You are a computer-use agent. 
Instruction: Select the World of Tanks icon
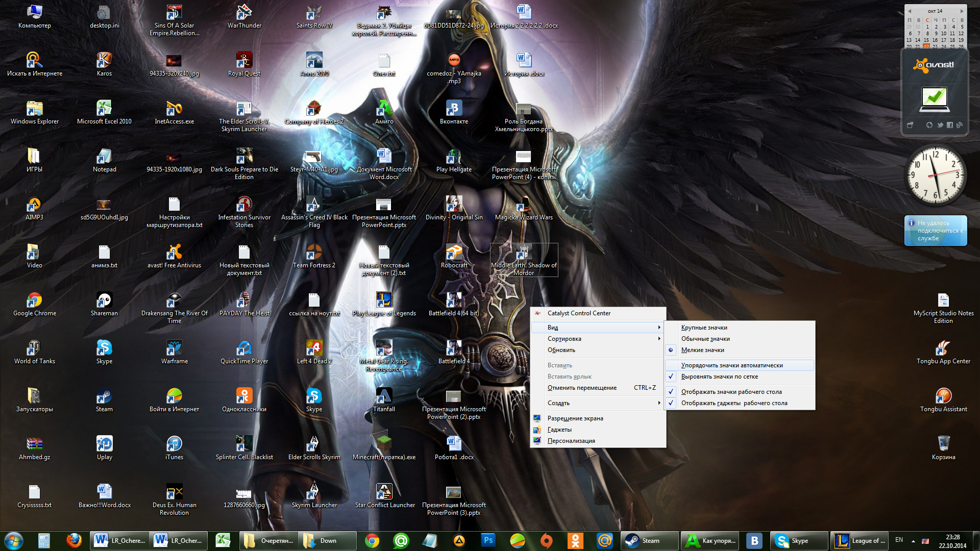[35, 352]
